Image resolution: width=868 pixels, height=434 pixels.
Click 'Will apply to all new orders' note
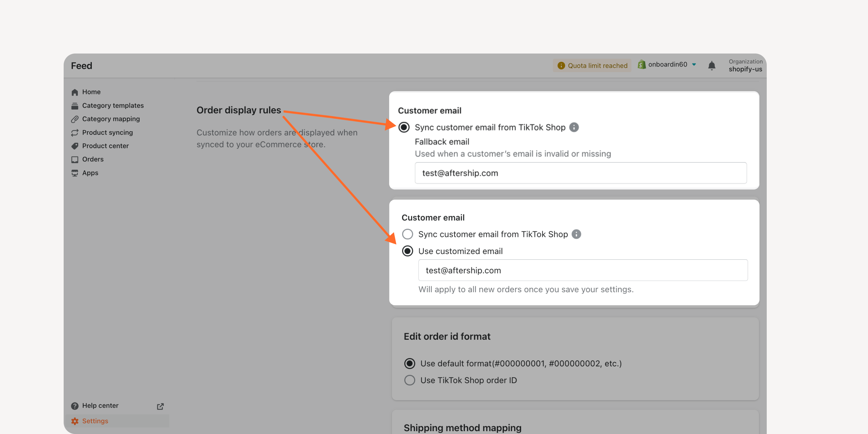pos(526,289)
